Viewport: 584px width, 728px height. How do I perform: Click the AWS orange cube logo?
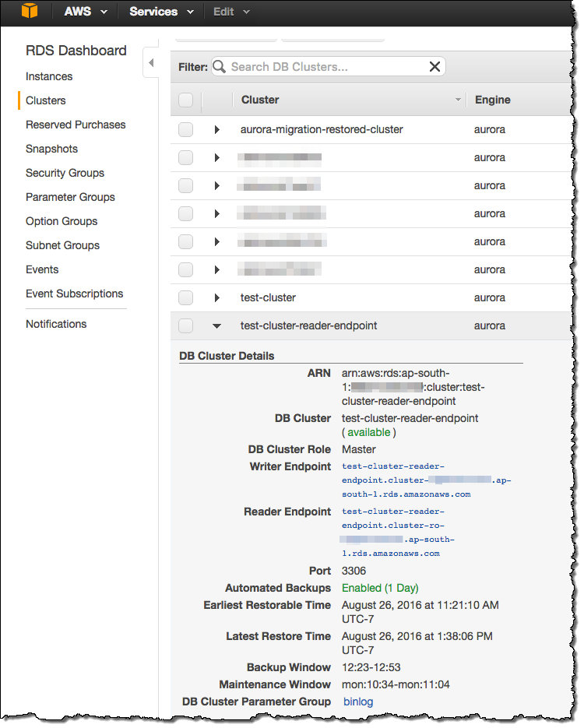(29, 12)
